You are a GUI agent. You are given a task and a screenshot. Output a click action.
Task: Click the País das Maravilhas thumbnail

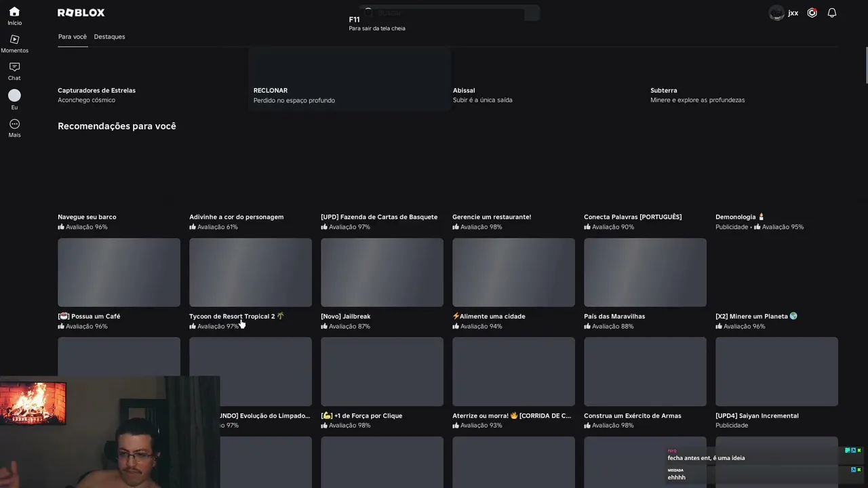[x=645, y=272]
